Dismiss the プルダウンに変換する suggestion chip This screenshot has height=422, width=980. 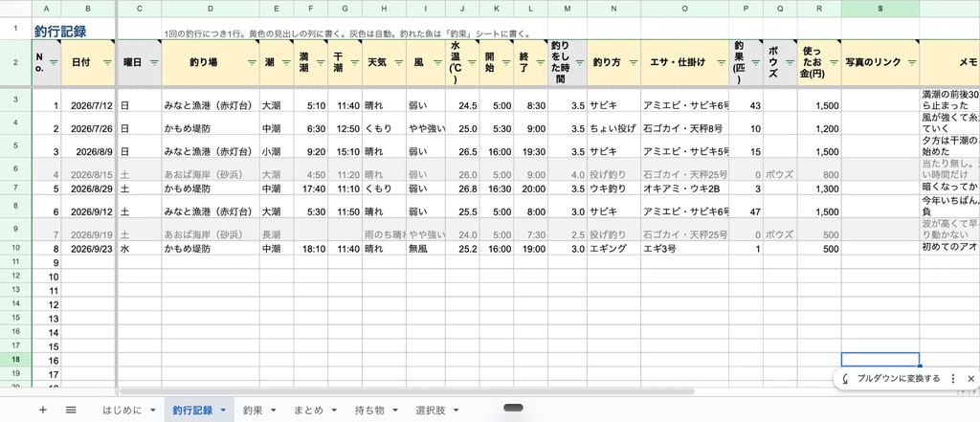click(970, 378)
